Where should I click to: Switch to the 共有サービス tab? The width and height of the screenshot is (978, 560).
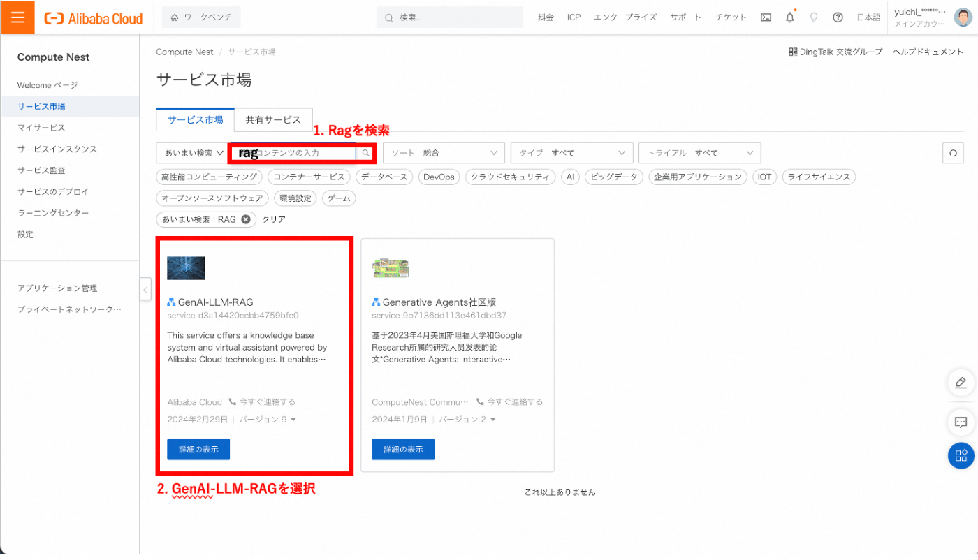coord(273,120)
